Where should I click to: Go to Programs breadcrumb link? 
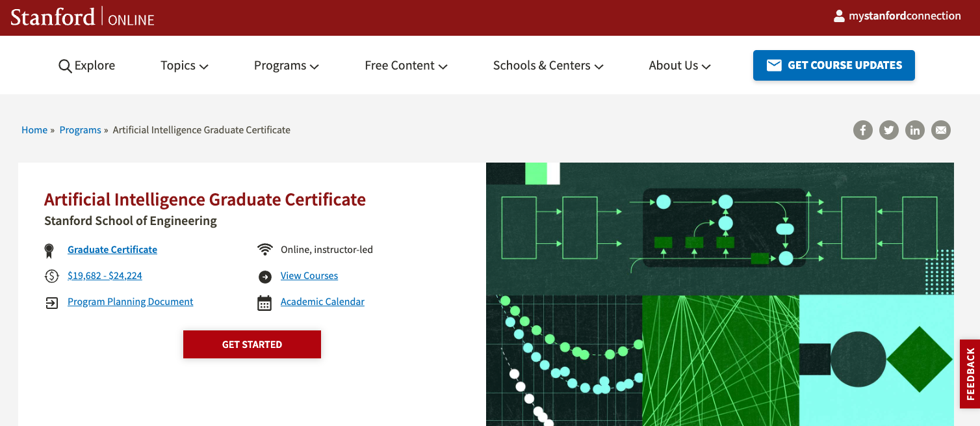pos(81,130)
